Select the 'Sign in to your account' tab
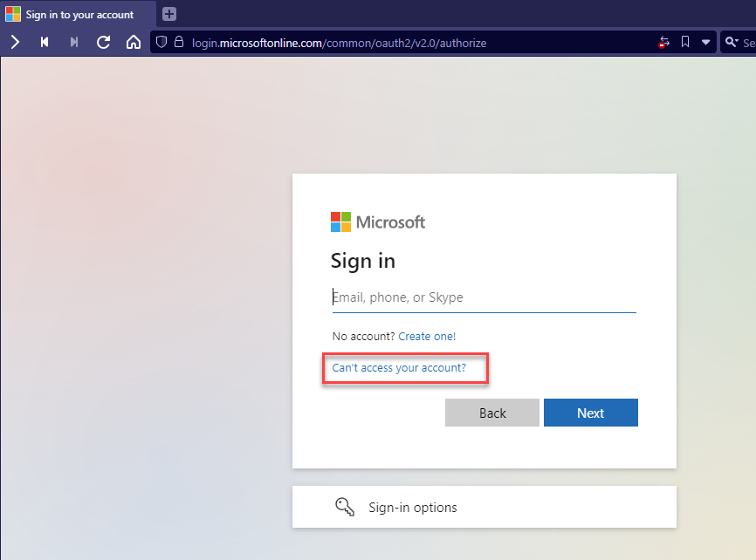Screen dimensions: 756x560 (78, 15)
